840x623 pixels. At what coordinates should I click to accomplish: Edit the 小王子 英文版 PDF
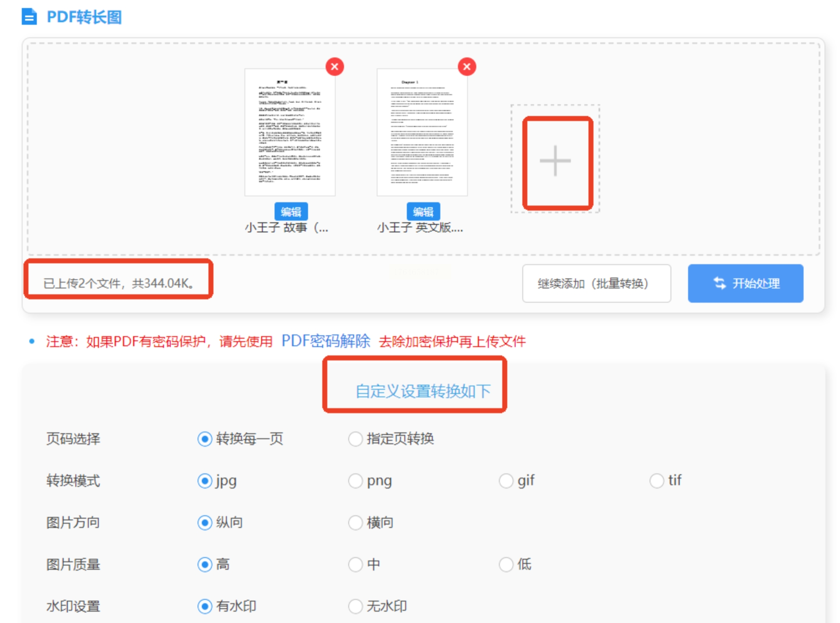pos(423,212)
